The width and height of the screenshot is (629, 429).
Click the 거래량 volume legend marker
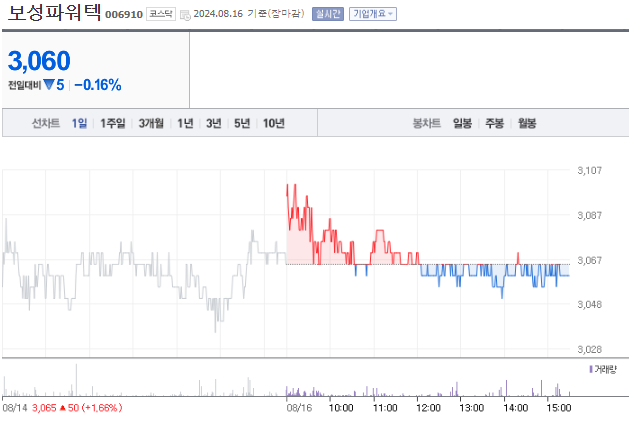(591, 369)
